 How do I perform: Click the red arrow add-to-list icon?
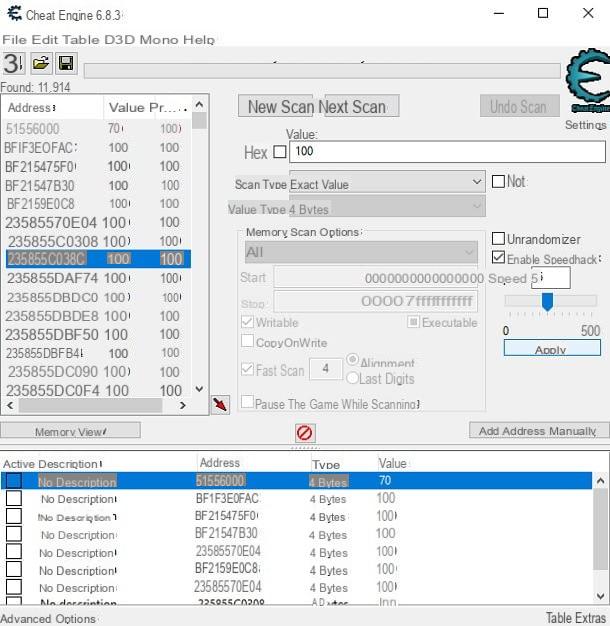coord(220,405)
